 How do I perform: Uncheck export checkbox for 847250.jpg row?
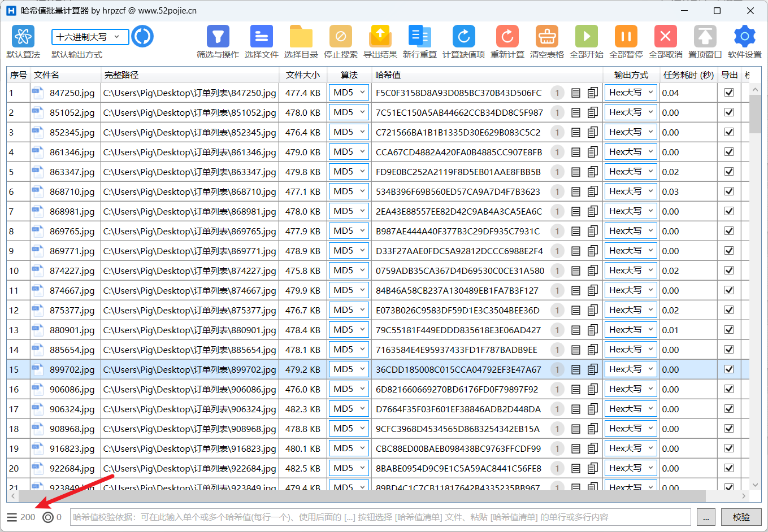click(729, 93)
